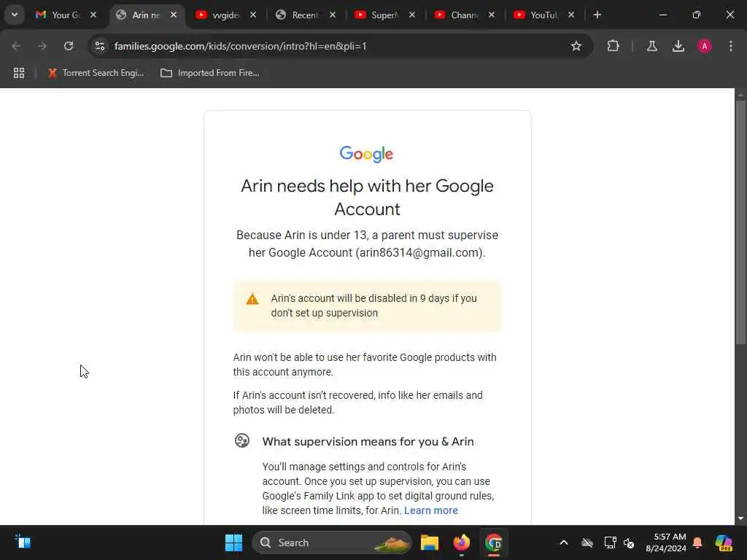Close the 'Super' tab

[412, 15]
